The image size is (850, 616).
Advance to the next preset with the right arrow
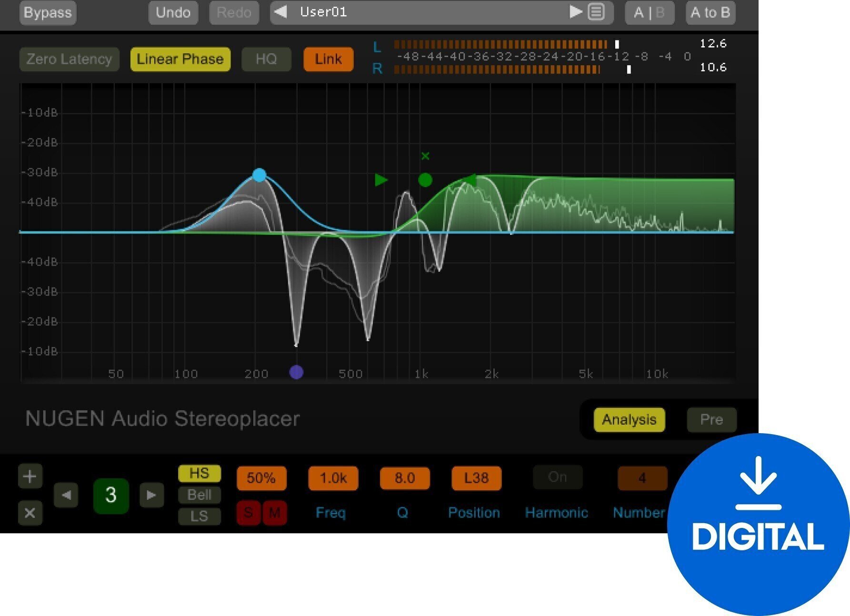click(x=575, y=13)
